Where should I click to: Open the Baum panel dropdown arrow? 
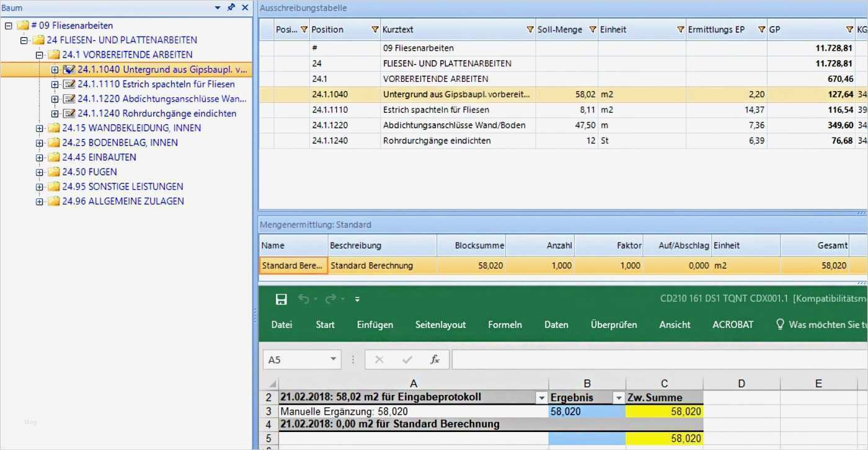pos(218,7)
